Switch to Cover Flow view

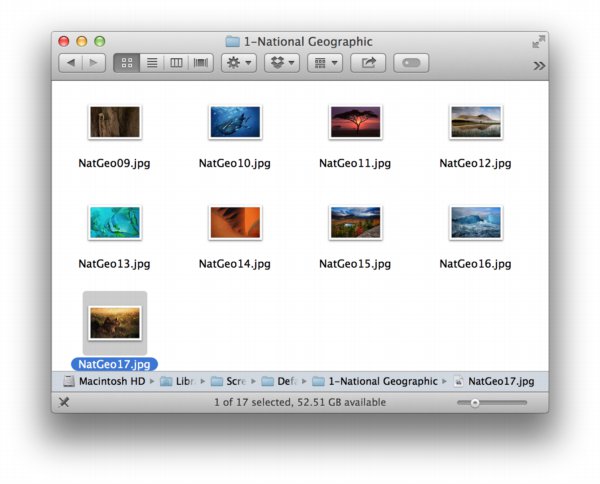[200, 63]
